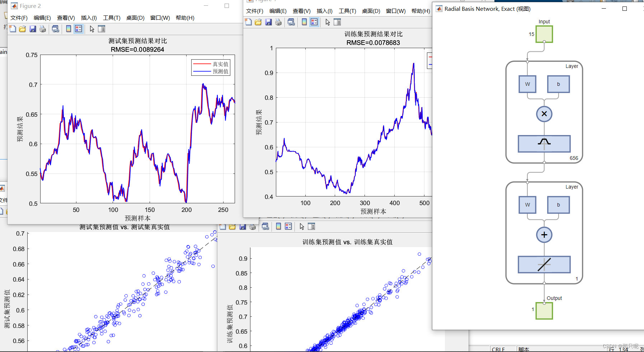This screenshot has height=352, width=644.
Task: Open 工具(T) menu in training-set figure window
Action: point(347,11)
